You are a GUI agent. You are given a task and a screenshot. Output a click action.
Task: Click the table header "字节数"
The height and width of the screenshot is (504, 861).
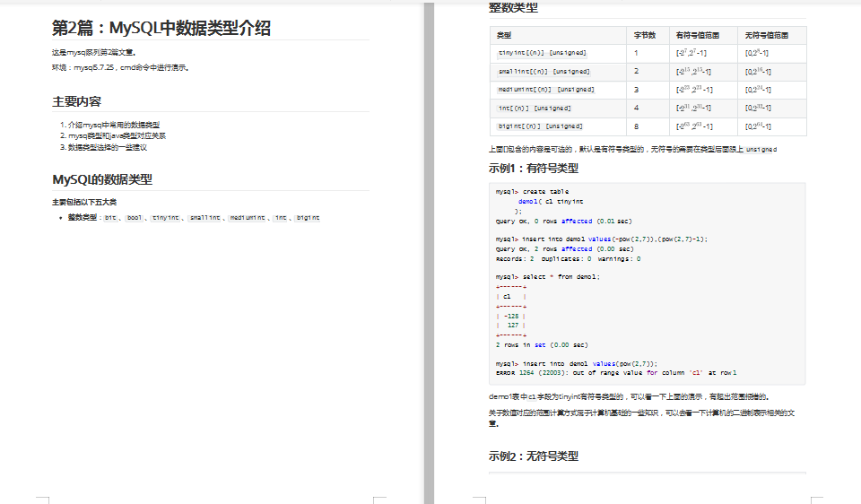tap(645, 35)
